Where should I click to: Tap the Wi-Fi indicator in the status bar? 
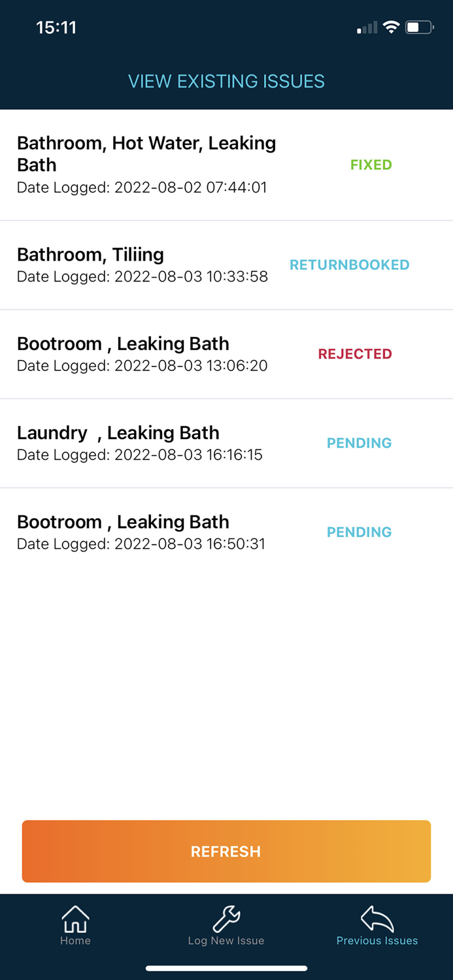tap(391, 27)
